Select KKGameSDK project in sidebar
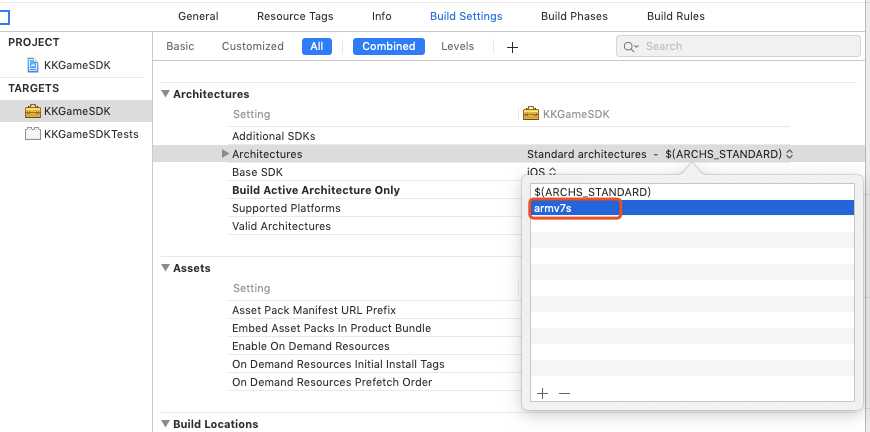The height and width of the screenshot is (432, 870). 76,65
